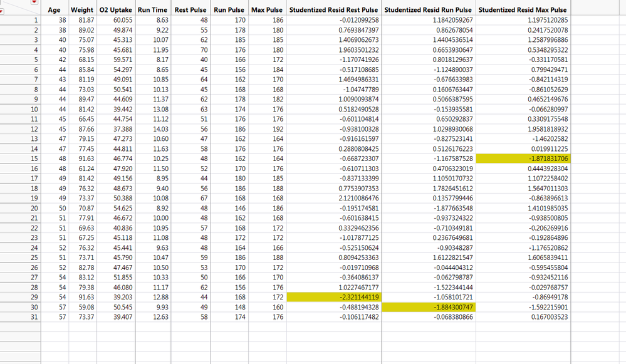Select the Weight column header

click(x=82, y=10)
